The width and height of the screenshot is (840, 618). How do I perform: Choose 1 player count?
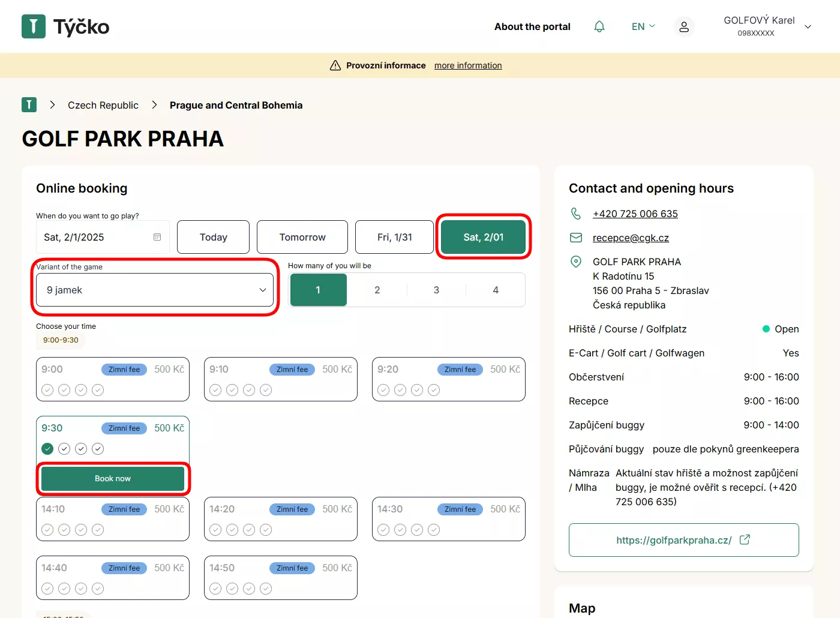click(x=318, y=290)
